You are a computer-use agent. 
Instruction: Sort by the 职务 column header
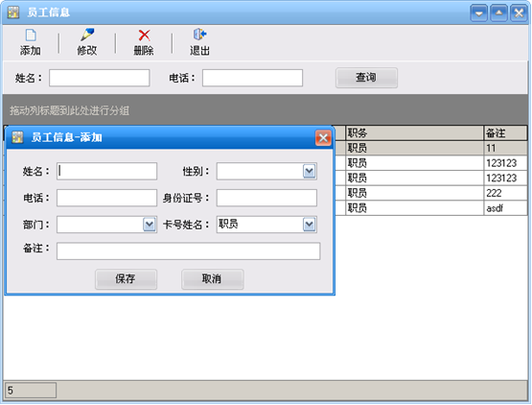coord(414,132)
